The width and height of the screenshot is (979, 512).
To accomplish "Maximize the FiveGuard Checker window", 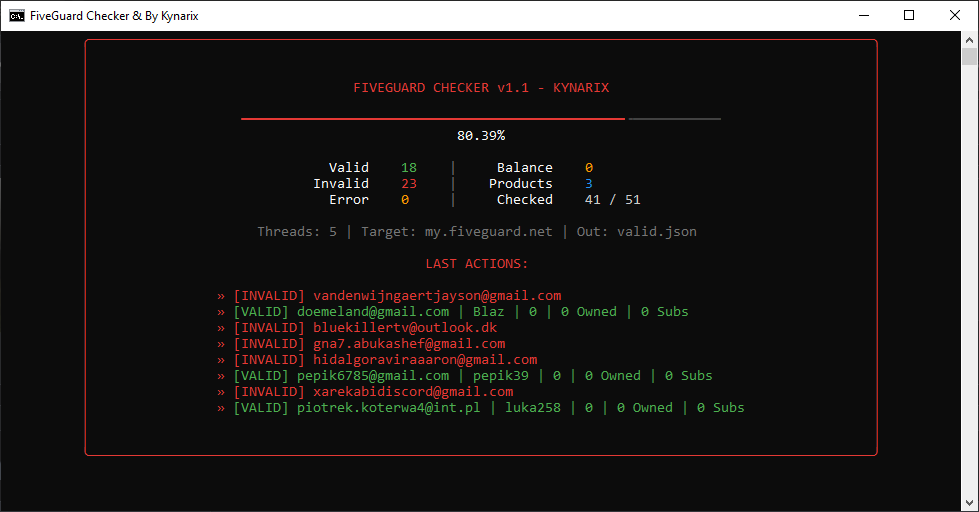I will click(909, 16).
